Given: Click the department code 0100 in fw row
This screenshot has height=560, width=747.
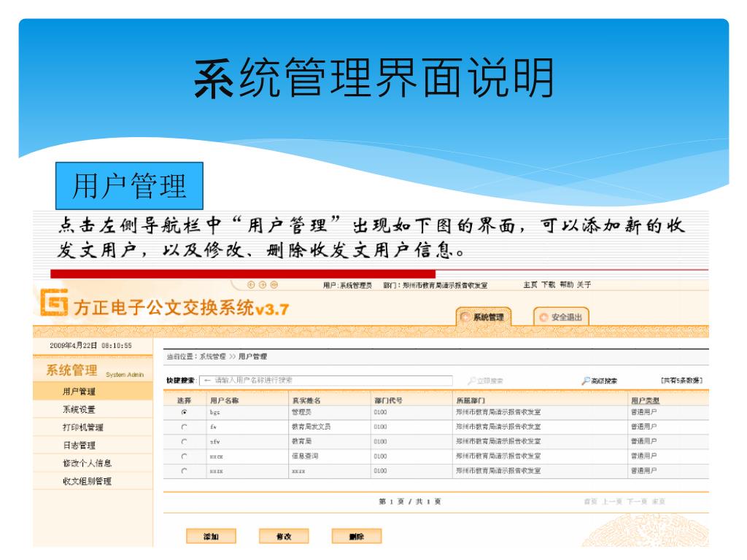Looking at the screenshot, I should coord(380,427).
